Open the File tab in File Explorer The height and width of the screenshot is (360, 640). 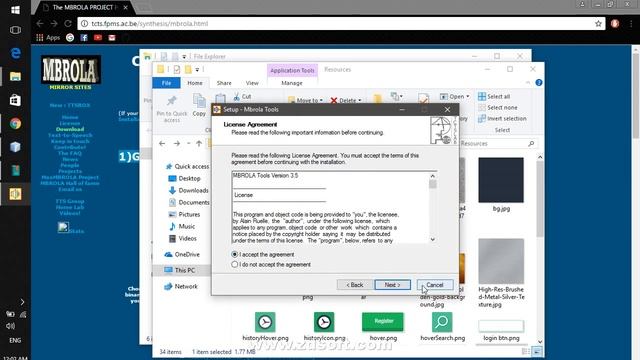(166, 83)
